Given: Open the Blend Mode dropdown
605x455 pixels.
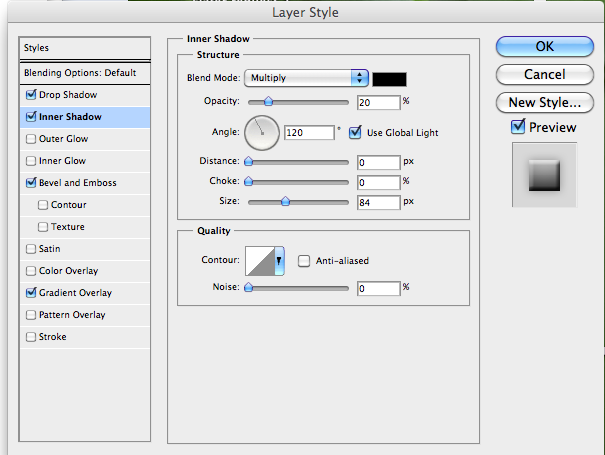Looking at the screenshot, I should click(306, 78).
